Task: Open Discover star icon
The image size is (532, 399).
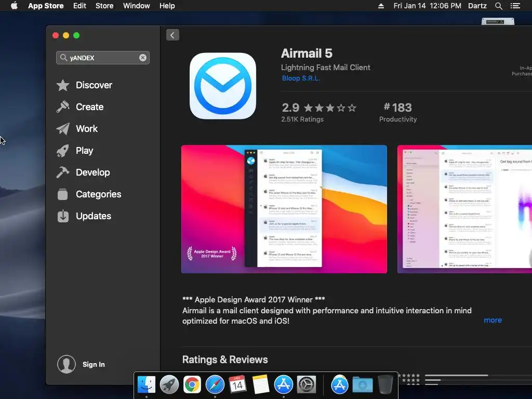Action: (63, 85)
